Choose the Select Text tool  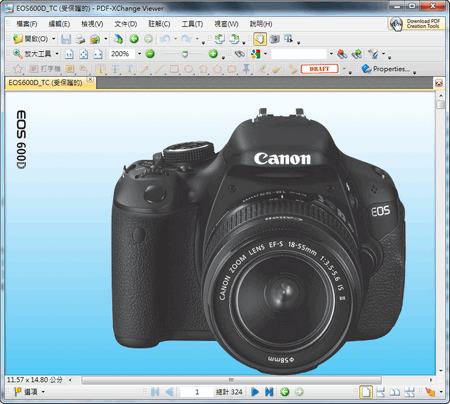pyautogui.click(x=289, y=39)
